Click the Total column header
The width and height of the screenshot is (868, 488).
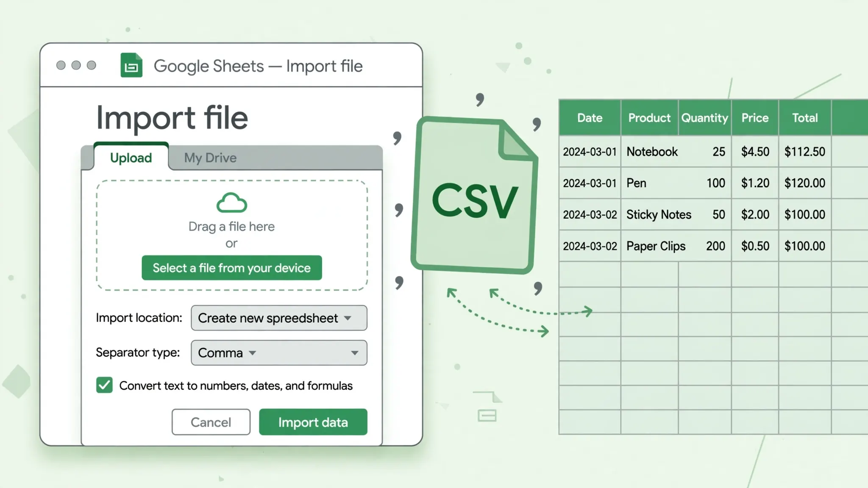(x=805, y=118)
